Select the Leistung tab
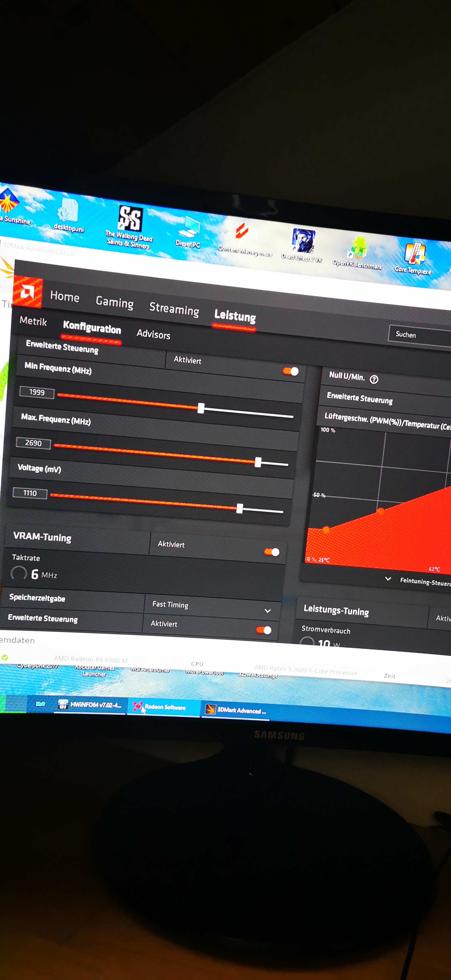This screenshot has width=451, height=980. tap(235, 316)
